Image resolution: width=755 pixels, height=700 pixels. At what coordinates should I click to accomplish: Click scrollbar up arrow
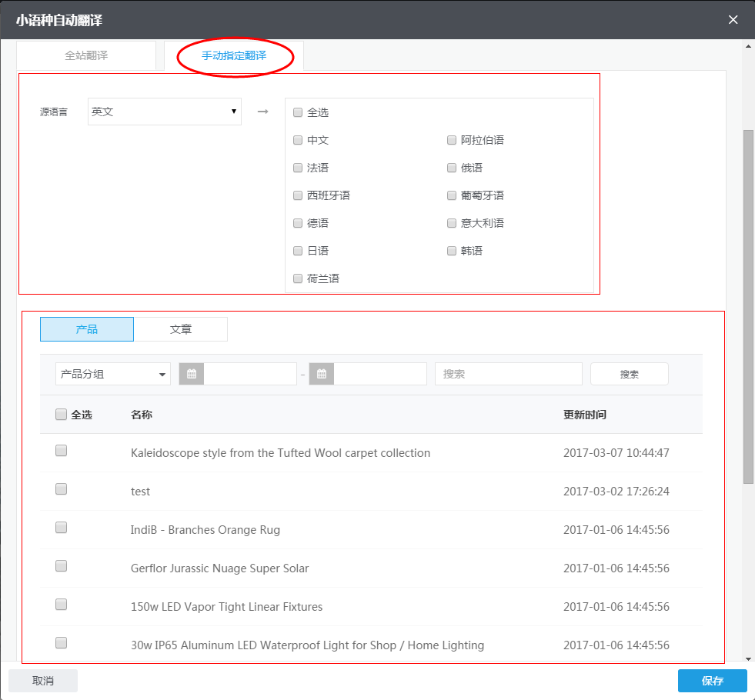tap(748, 46)
